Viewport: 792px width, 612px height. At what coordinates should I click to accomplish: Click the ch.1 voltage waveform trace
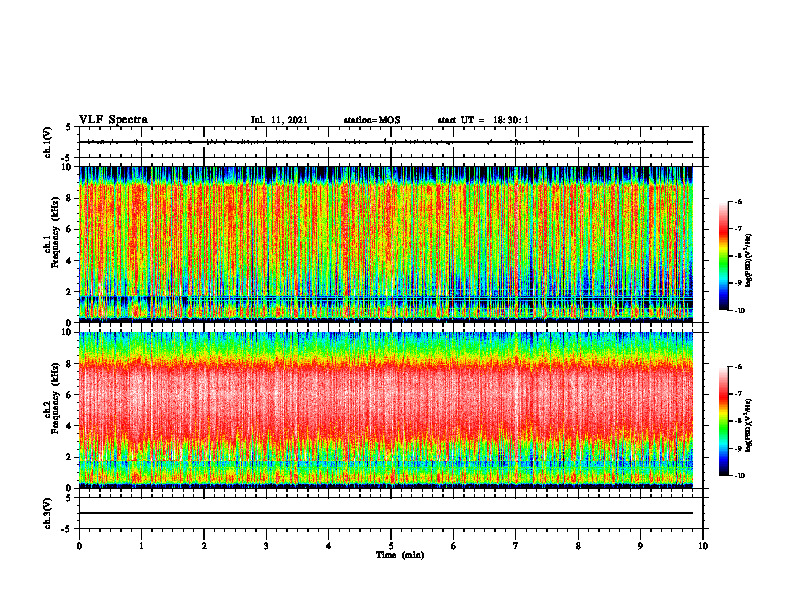[386, 142]
